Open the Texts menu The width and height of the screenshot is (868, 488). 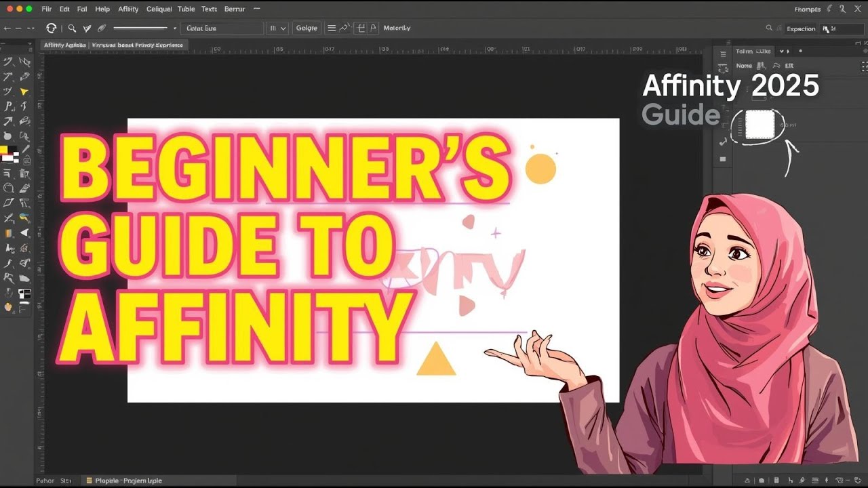(210, 9)
